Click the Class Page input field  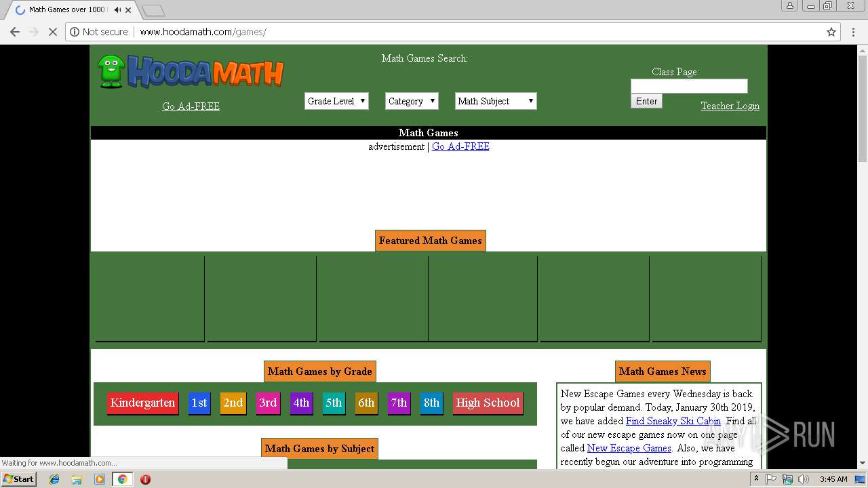[x=689, y=86]
